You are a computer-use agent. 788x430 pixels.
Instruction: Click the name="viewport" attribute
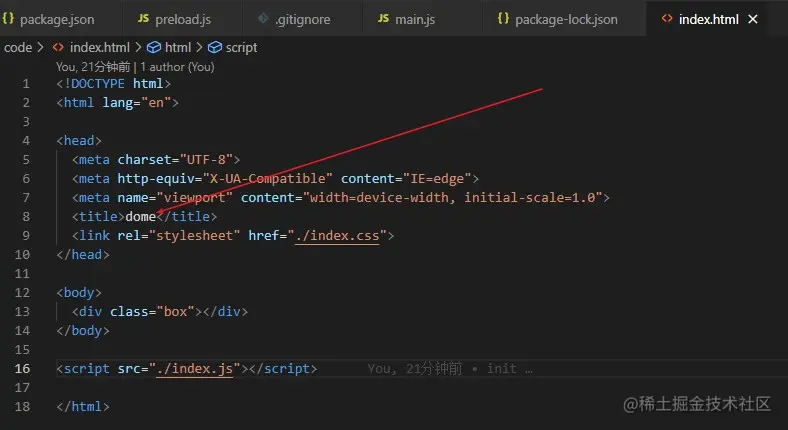pyautogui.click(x=175, y=197)
